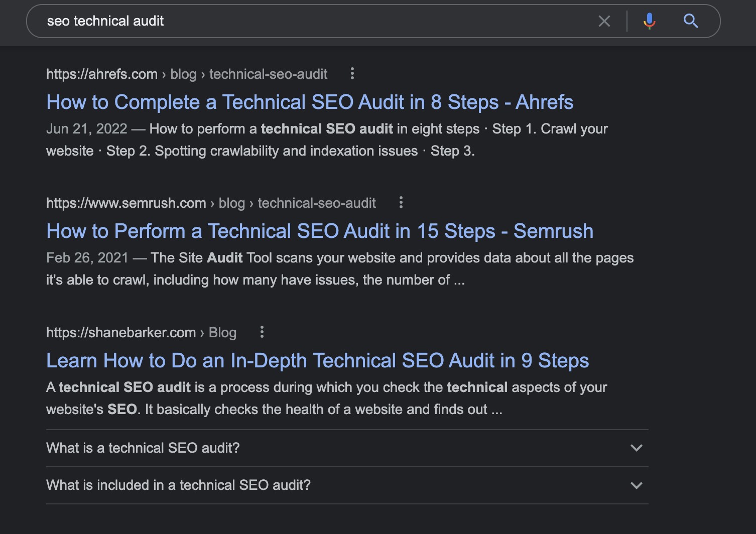This screenshot has width=756, height=534.
Task: Click the magnifying glass search icon
Action: 691,21
